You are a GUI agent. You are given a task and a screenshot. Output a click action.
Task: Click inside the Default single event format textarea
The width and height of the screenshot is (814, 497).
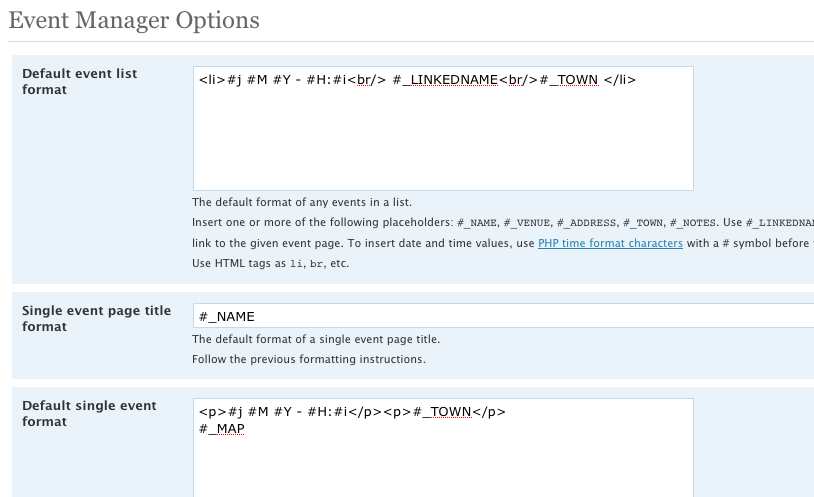point(443,448)
